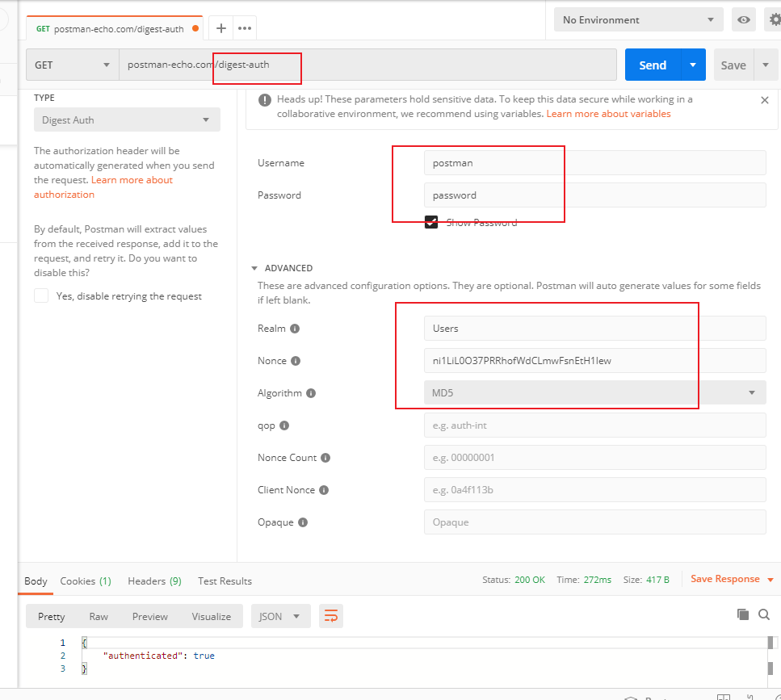Image resolution: width=781 pixels, height=700 pixels.
Task: Search within the response body
Action: (764, 614)
